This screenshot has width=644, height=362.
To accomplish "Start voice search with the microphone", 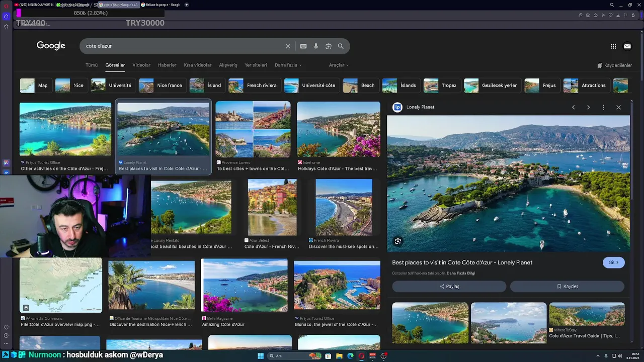I will 316,46.
